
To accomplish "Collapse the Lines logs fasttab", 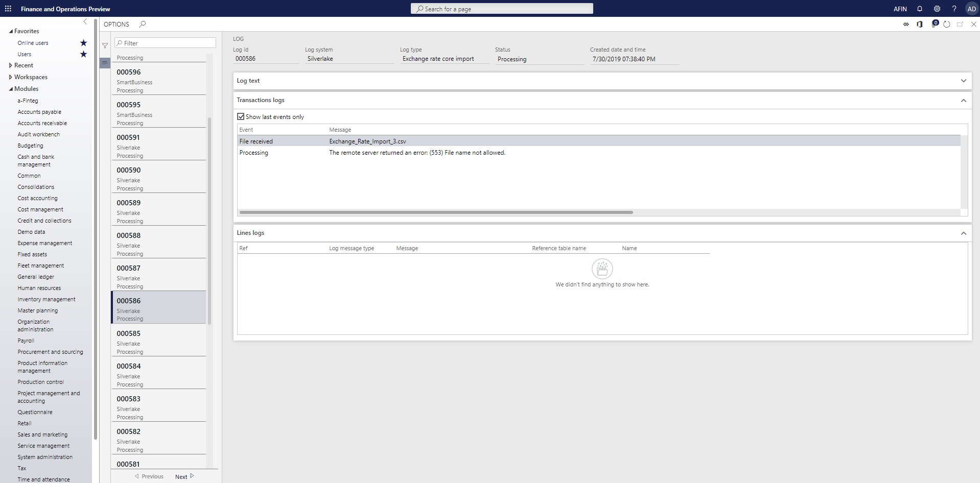I will pos(963,233).
